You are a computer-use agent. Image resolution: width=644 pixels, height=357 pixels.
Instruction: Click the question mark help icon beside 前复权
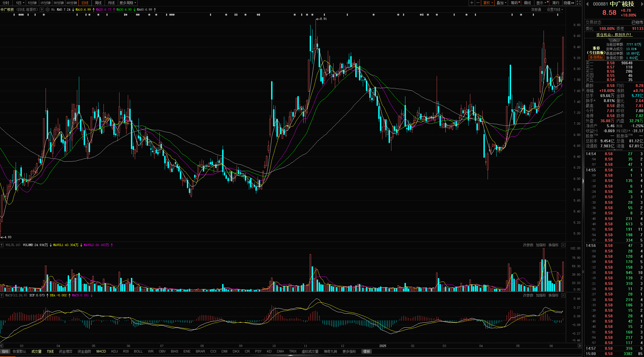point(42,10)
